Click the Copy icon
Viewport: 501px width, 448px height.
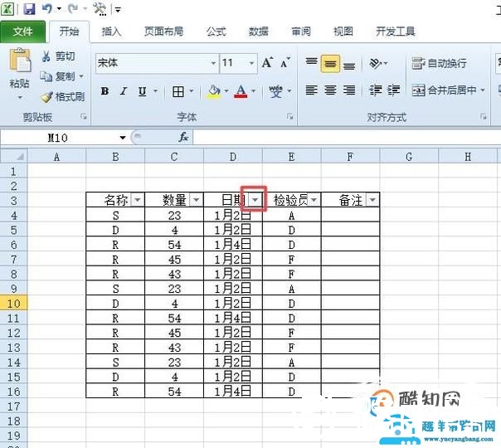(x=46, y=76)
